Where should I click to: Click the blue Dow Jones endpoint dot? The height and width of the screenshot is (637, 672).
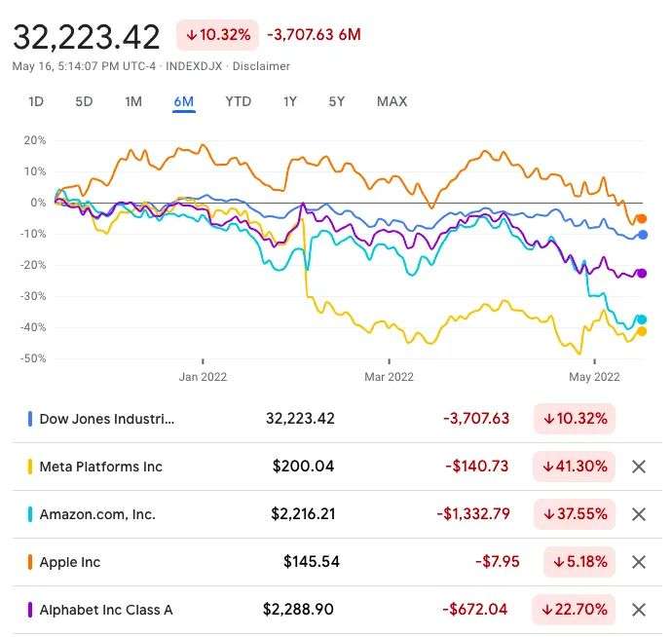pos(643,235)
